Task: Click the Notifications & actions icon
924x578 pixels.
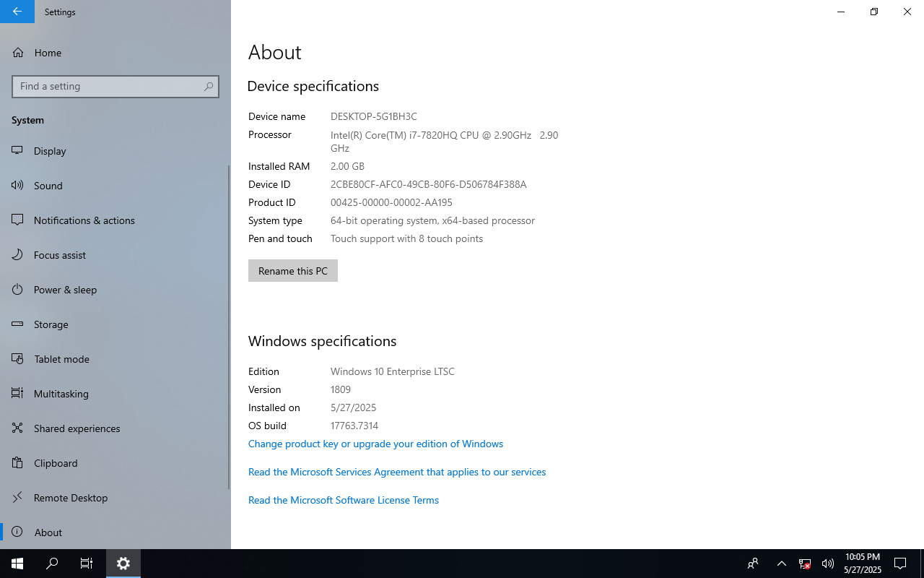Action: (18, 220)
